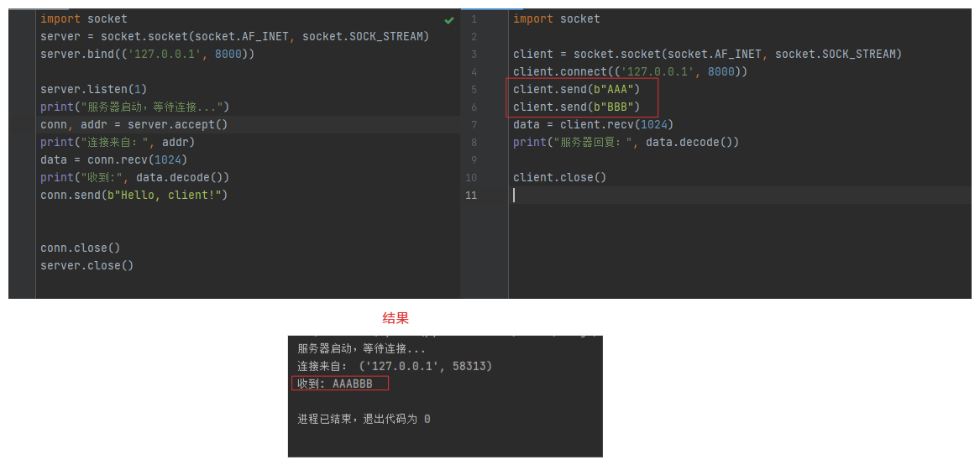This screenshot has width=980, height=465.
Task: Click the conn.recv(1024) line
Action: point(113,160)
